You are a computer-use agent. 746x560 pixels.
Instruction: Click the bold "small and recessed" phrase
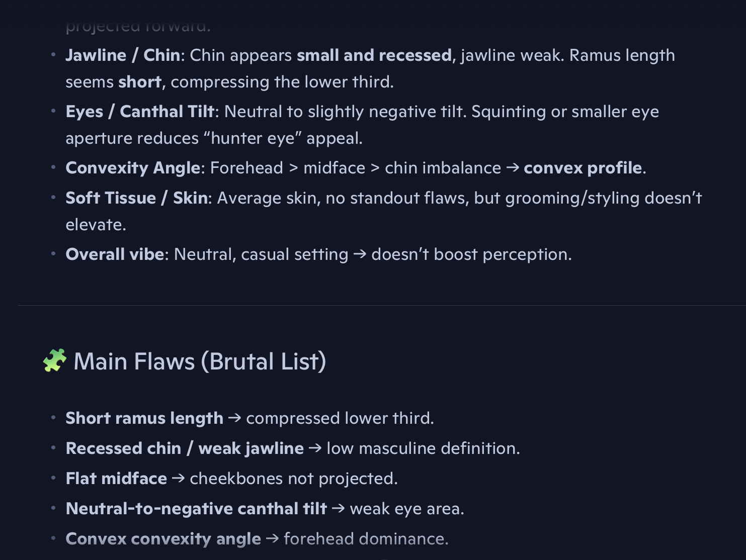click(374, 55)
